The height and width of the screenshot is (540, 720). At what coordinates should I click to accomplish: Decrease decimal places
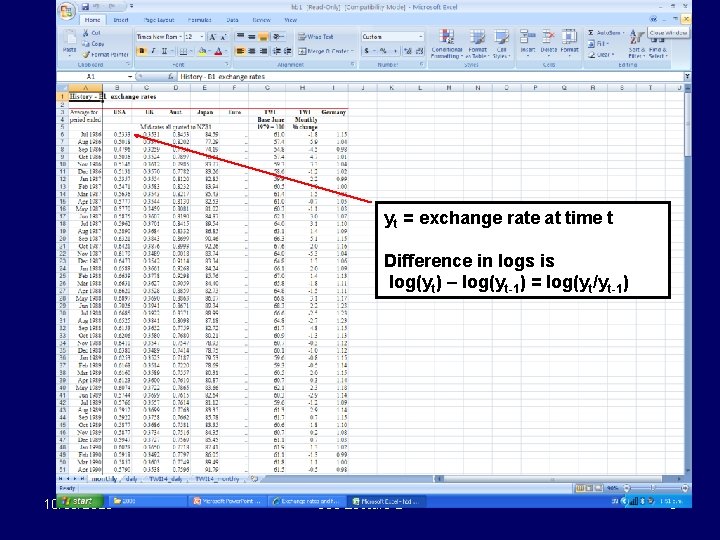pos(419,51)
